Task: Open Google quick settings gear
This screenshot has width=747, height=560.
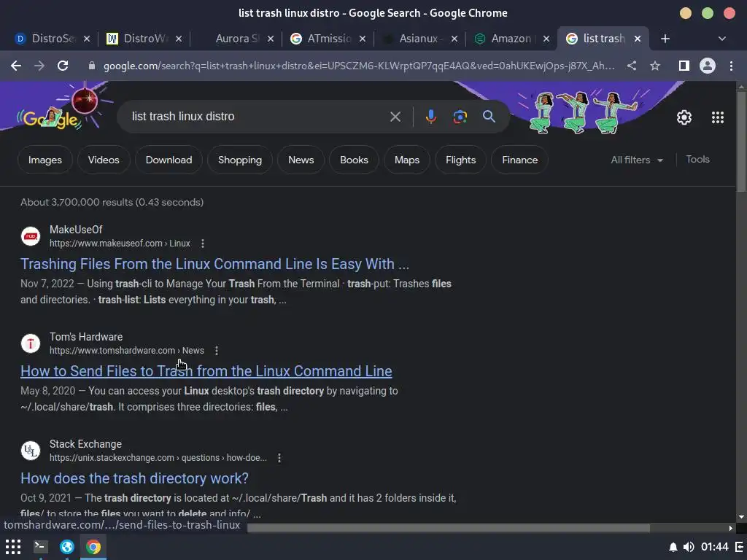Action: coord(684,117)
